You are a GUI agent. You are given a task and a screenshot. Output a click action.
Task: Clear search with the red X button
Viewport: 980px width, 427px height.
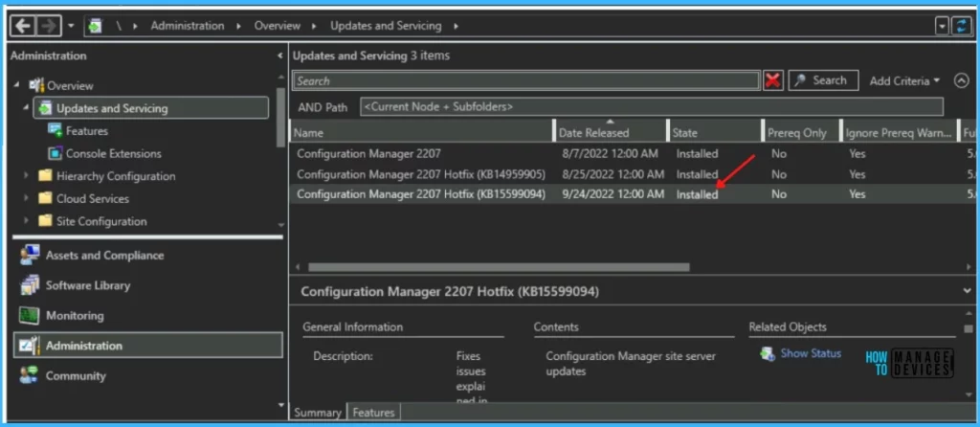pos(773,80)
